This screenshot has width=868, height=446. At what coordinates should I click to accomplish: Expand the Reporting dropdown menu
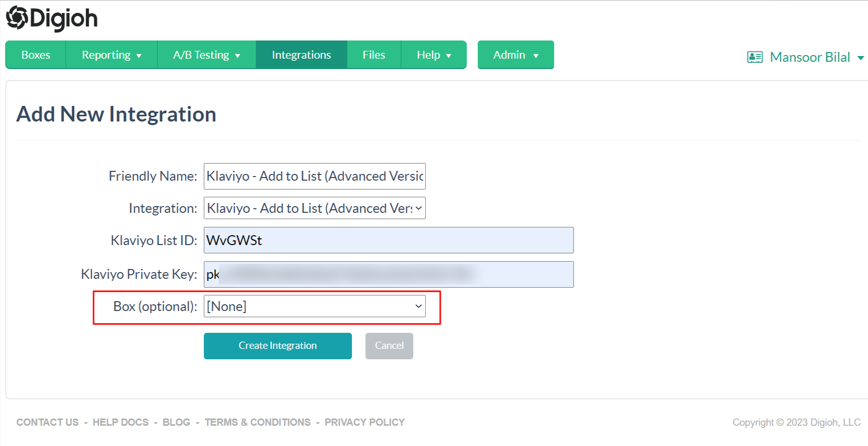(111, 55)
